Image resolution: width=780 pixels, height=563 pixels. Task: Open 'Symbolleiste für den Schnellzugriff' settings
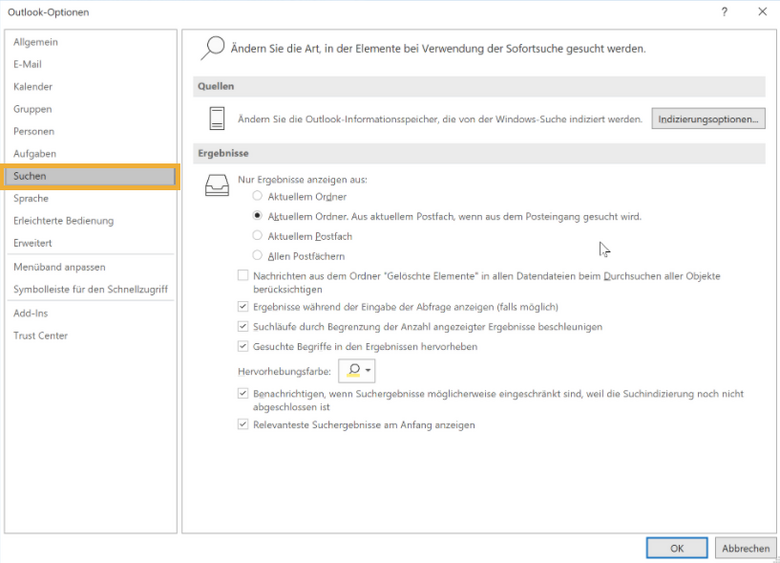click(91, 289)
